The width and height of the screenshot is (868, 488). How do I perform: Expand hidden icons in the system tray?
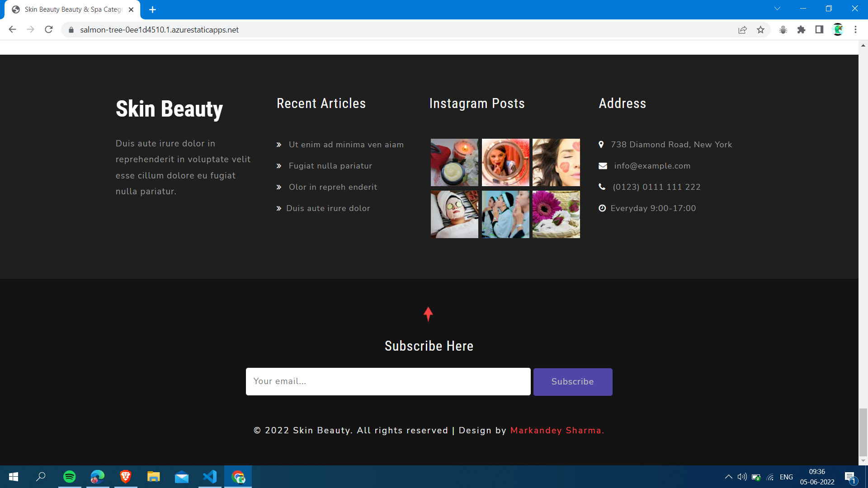pos(728,477)
